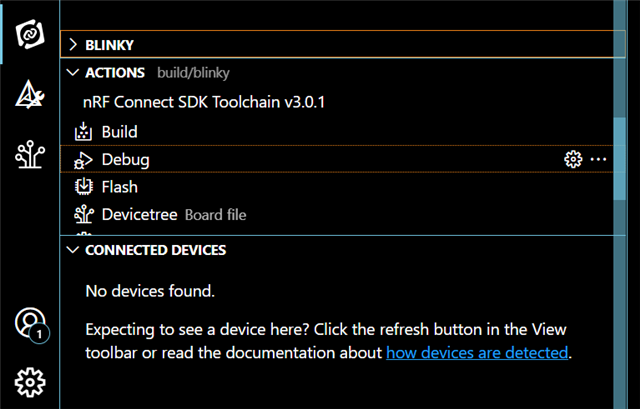640x409 pixels.
Task: Open the how devices are detected link
Action: 477,353
